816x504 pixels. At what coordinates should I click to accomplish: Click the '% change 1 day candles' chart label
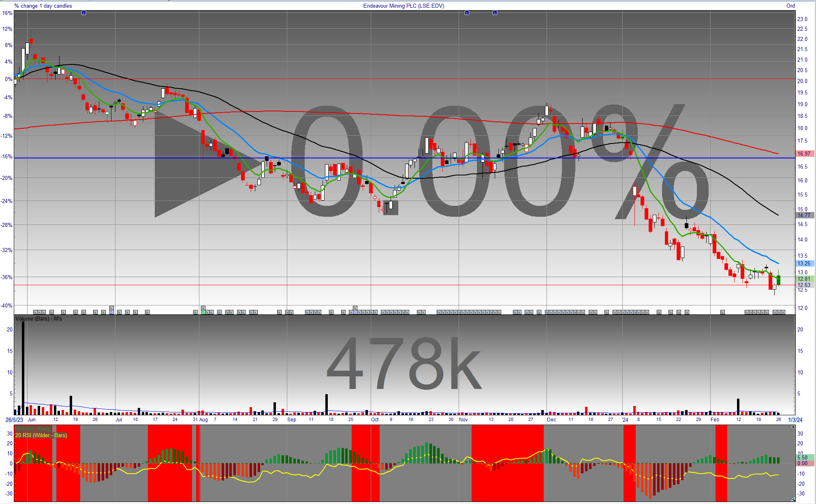[43, 6]
